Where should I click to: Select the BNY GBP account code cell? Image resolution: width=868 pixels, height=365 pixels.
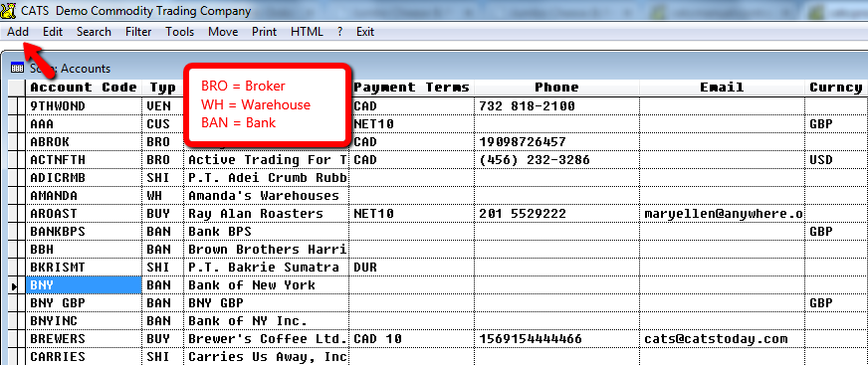(83, 303)
